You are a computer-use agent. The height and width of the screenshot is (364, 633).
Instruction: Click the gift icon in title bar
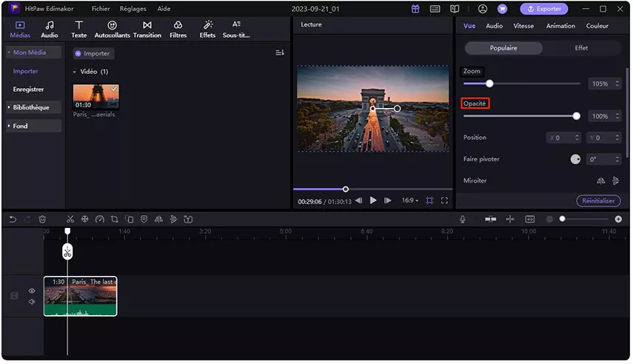[415, 9]
